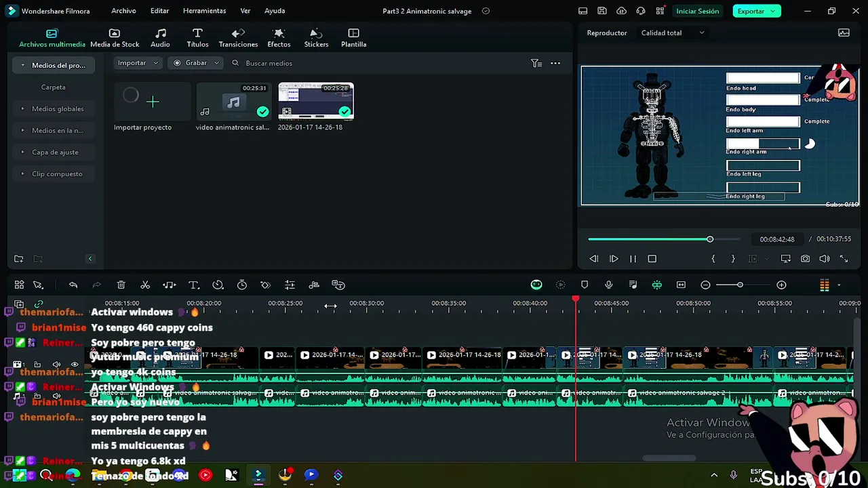Play the preview from the player
Image resolution: width=868 pixels, height=488 pixels.
click(x=614, y=259)
